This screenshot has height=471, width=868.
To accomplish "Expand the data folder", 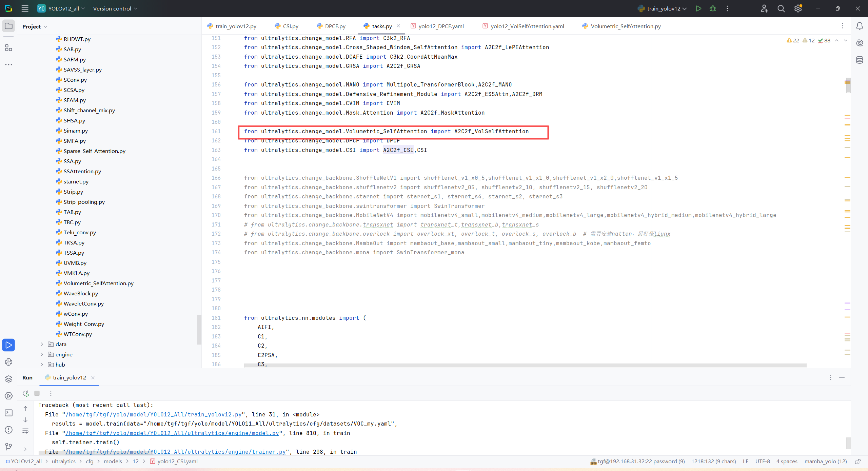I will tap(42, 344).
